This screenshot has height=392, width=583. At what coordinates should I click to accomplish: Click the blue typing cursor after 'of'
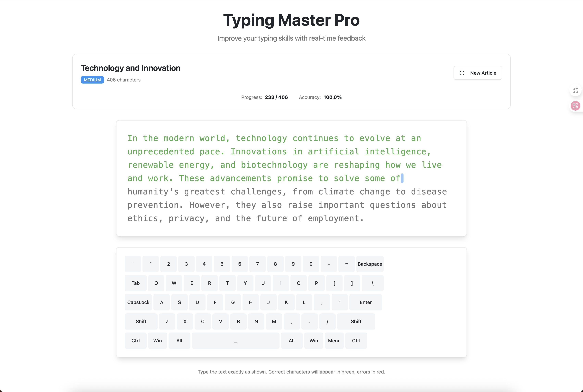pos(402,178)
